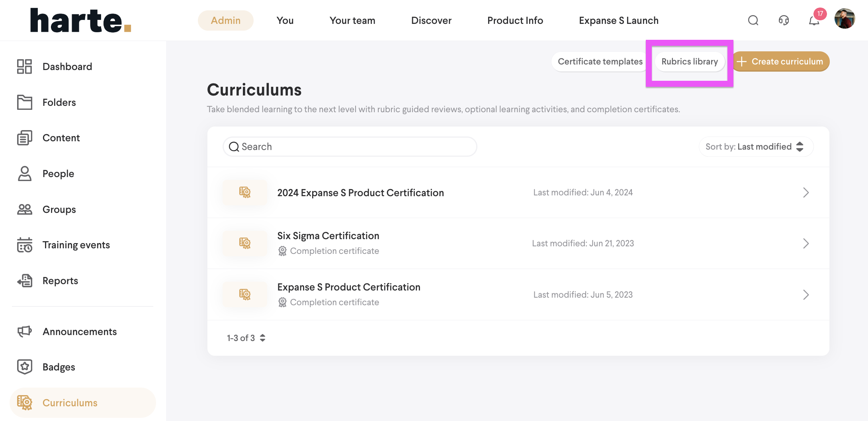Select the Discover tab
The width and height of the screenshot is (868, 421).
[x=431, y=20]
